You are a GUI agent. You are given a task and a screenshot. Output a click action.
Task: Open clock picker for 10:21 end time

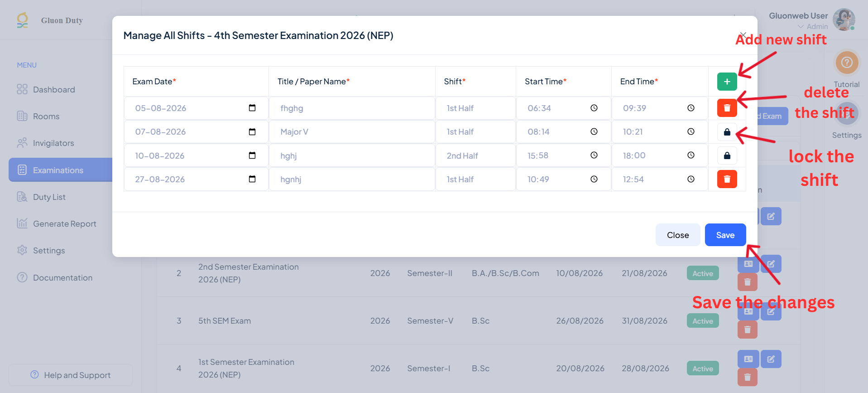[x=691, y=132]
